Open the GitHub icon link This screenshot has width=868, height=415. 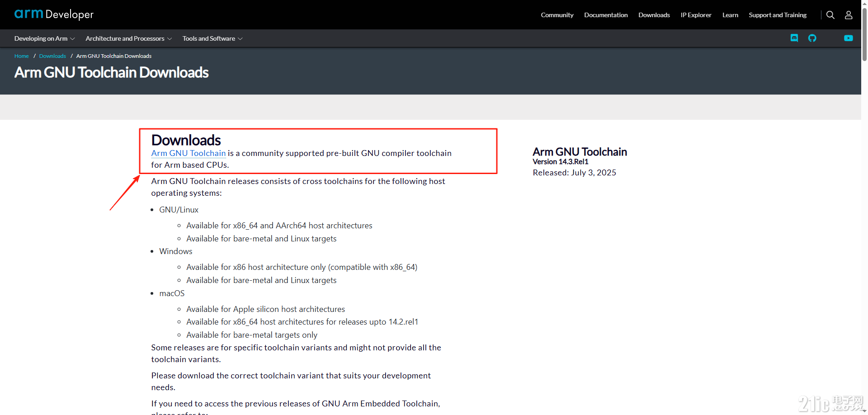812,38
